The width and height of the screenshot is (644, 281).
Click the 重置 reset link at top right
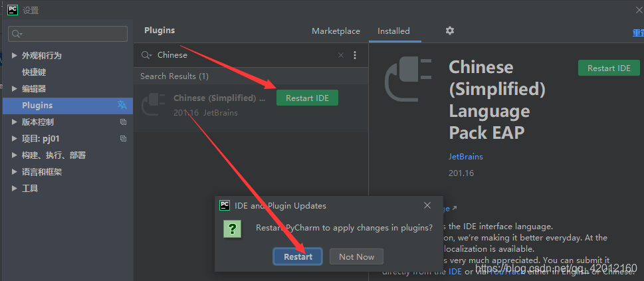638,33
